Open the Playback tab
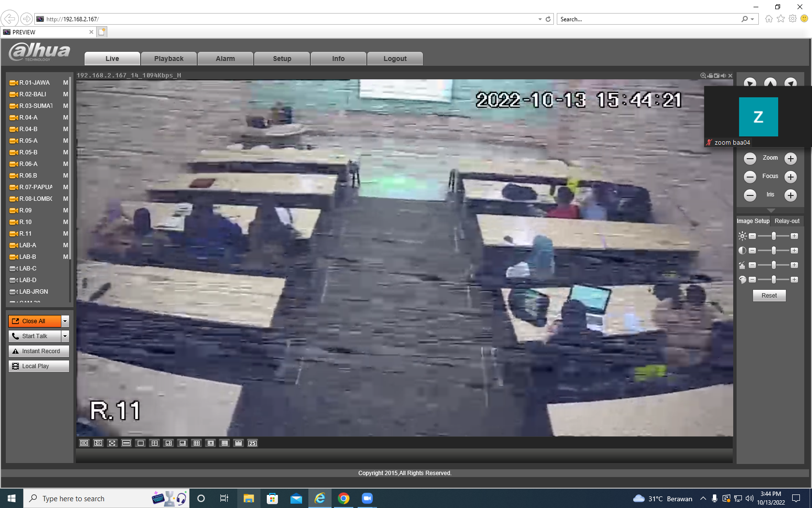This screenshot has width=812, height=508. point(169,59)
